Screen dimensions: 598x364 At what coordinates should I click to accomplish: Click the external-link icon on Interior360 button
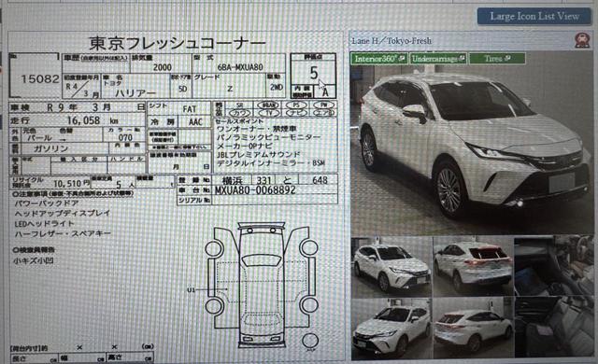tap(402, 58)
